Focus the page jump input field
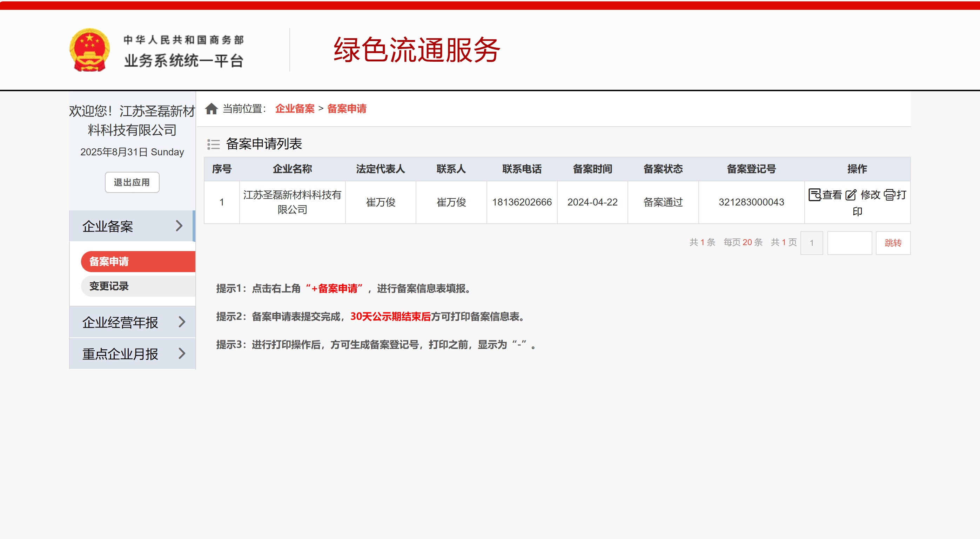 849,243
